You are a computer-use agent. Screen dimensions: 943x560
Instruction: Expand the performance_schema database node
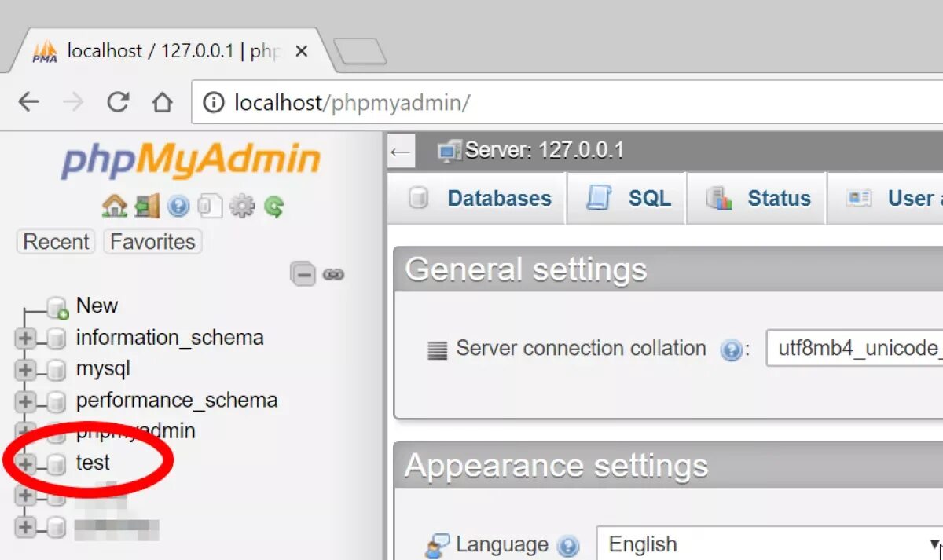[25, 401]
